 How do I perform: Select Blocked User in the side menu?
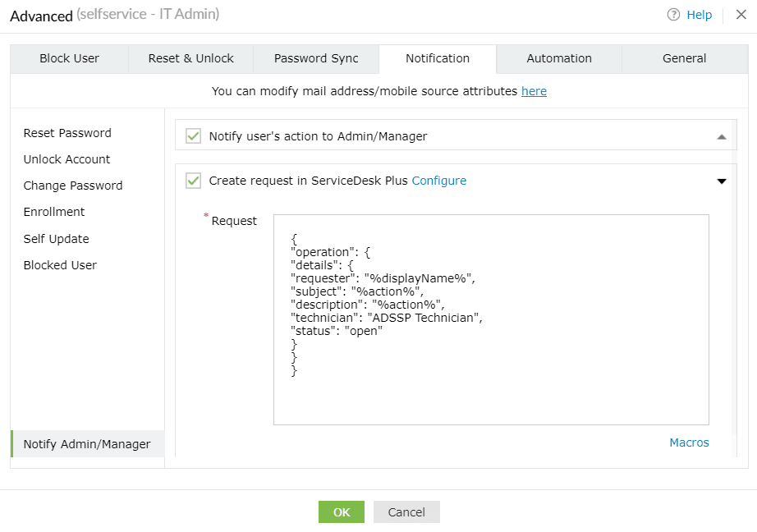[60, 265]
